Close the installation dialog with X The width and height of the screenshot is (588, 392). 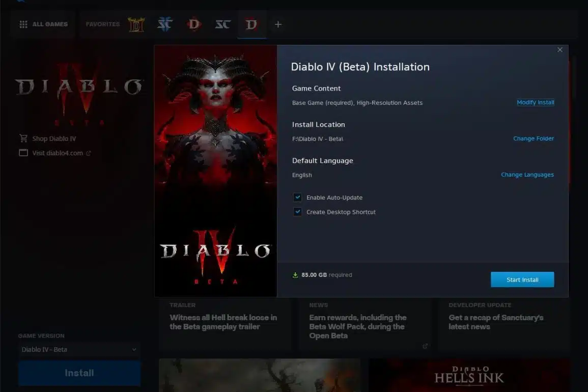[560, 50]
